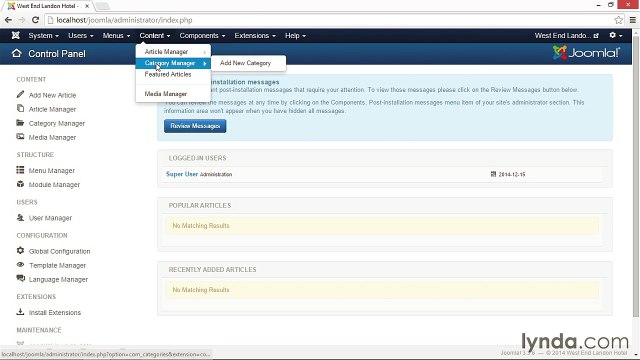Click the Article Manager stack icon in sidebar
This screenshot has width=640, height=360.
click(x=20, y=109)
